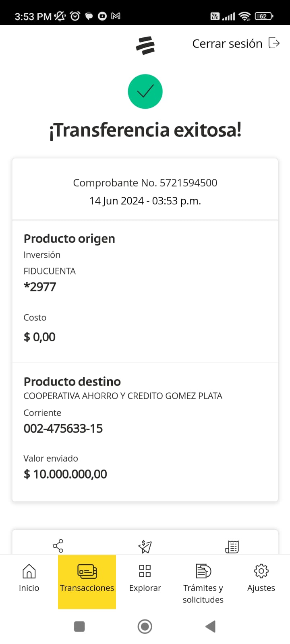
Task: Go to Inicio home tab
Action: point(29,578)
